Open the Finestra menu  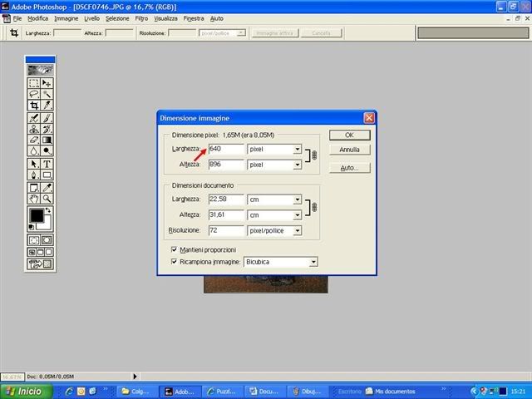[x=194, y=18]
